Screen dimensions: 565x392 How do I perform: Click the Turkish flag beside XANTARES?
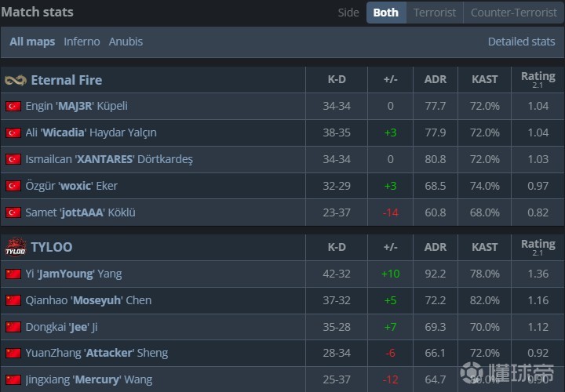(13, 159)
